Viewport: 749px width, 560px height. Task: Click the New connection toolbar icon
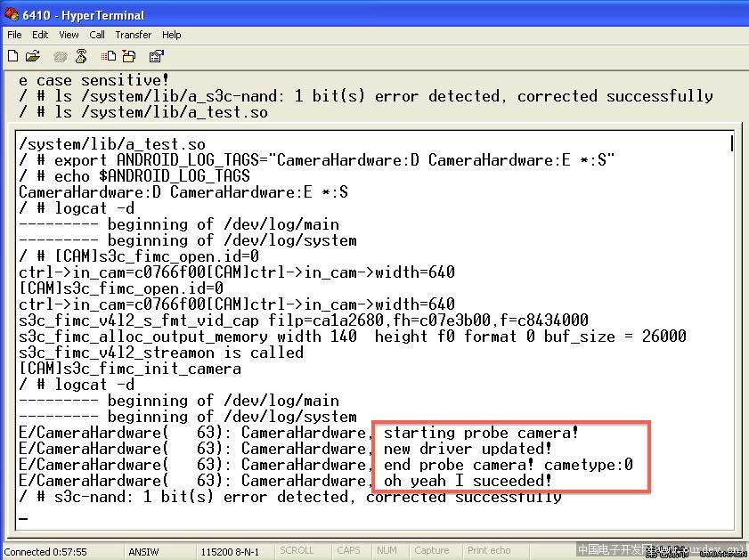click(13, 56)
